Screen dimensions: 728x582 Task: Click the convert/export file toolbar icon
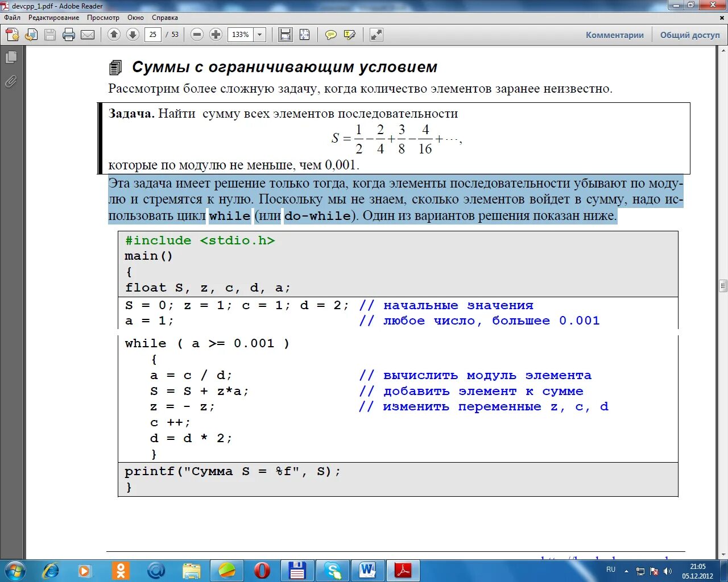point(31,35)
